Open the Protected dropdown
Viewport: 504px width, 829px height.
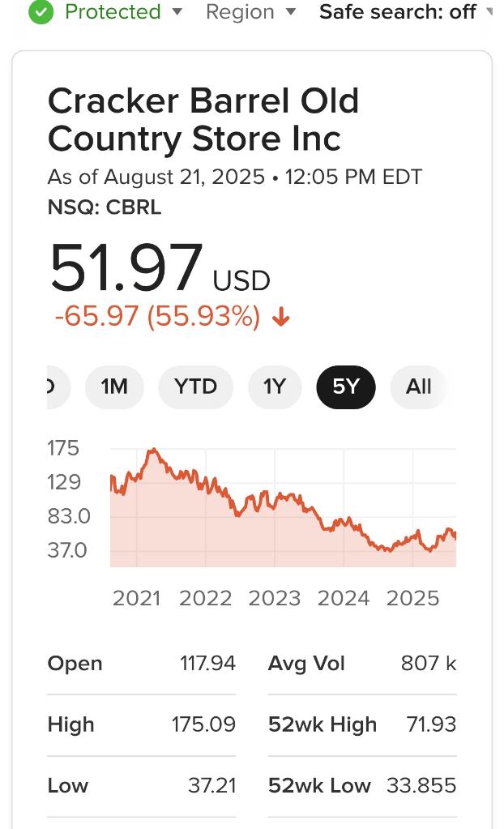(x=113, y=12)
